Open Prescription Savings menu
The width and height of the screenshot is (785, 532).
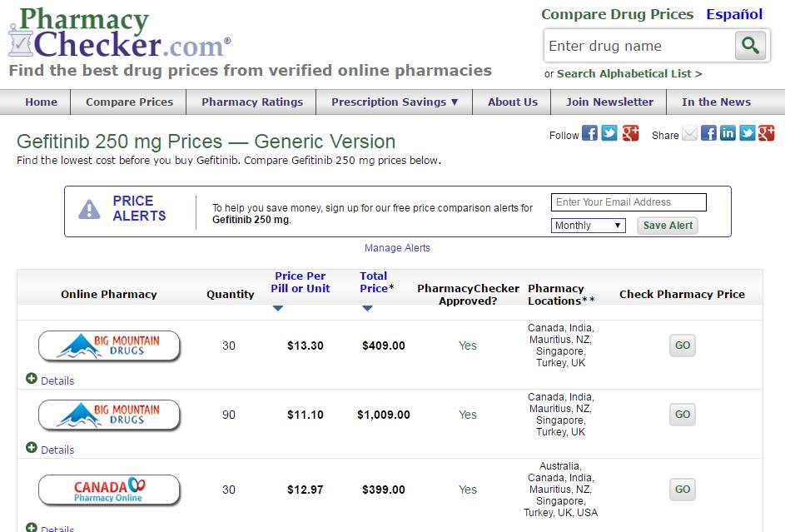point(395,102)
